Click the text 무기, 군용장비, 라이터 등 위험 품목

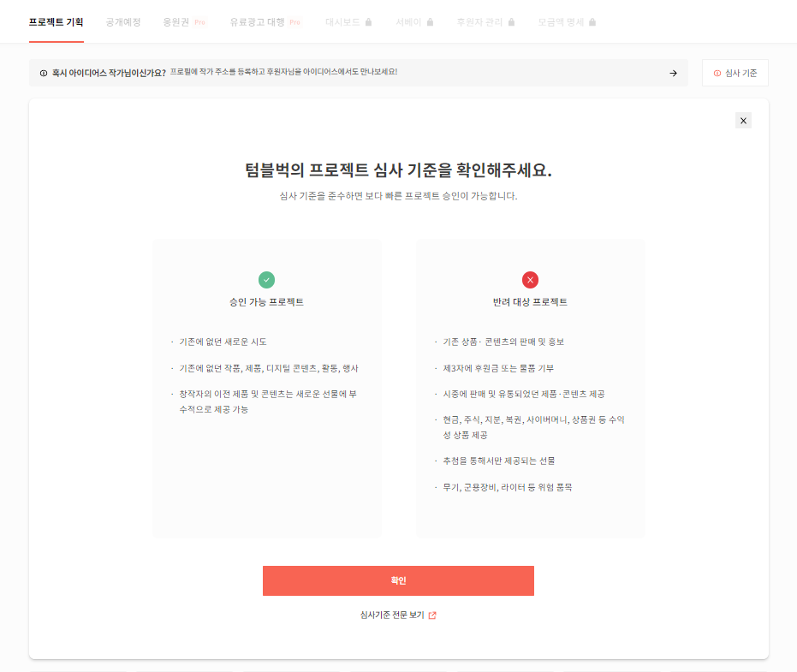coord(508,487)
